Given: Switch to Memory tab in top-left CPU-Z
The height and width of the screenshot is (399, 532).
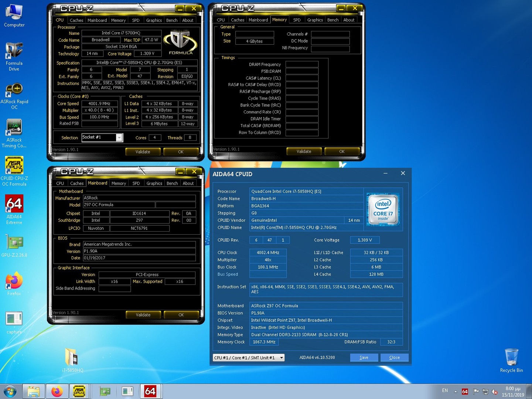Looking at the screenshot, I should point(118,20).
